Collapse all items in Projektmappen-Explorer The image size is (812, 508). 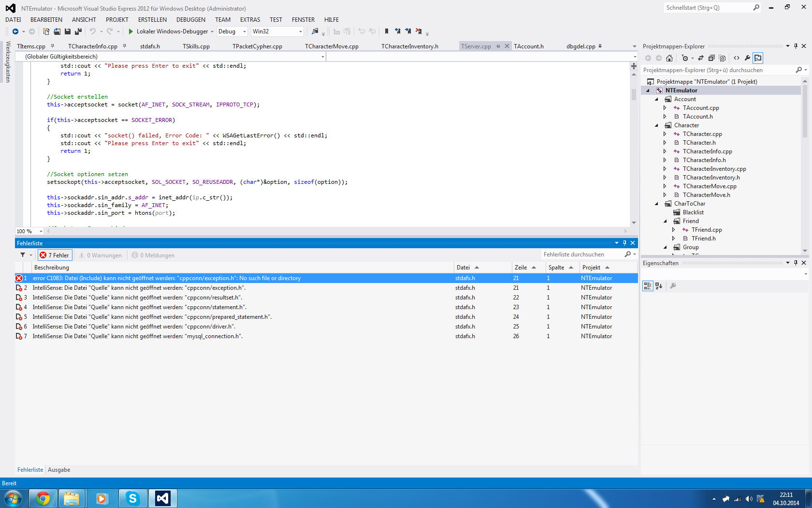(711, 58)
